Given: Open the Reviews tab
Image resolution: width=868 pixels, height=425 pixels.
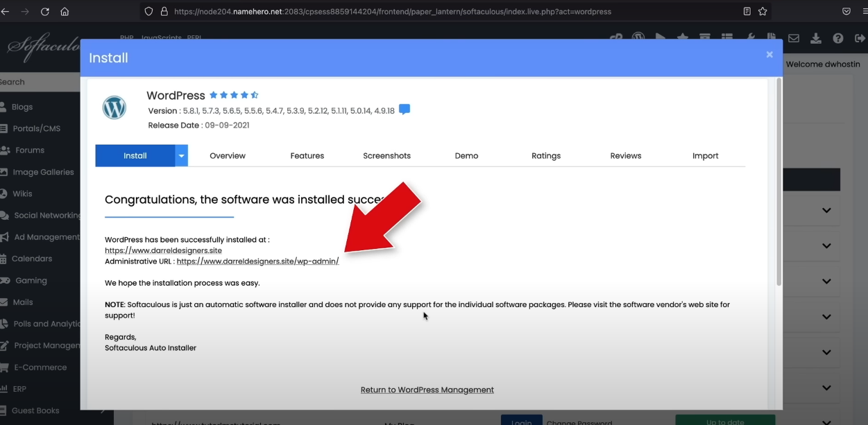Looking at the screenshot, I should 626,156.
